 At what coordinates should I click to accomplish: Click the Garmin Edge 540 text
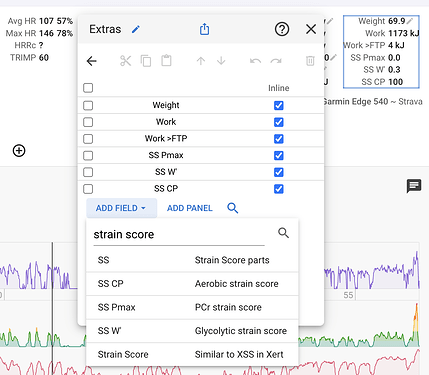(x=355, y=101)
